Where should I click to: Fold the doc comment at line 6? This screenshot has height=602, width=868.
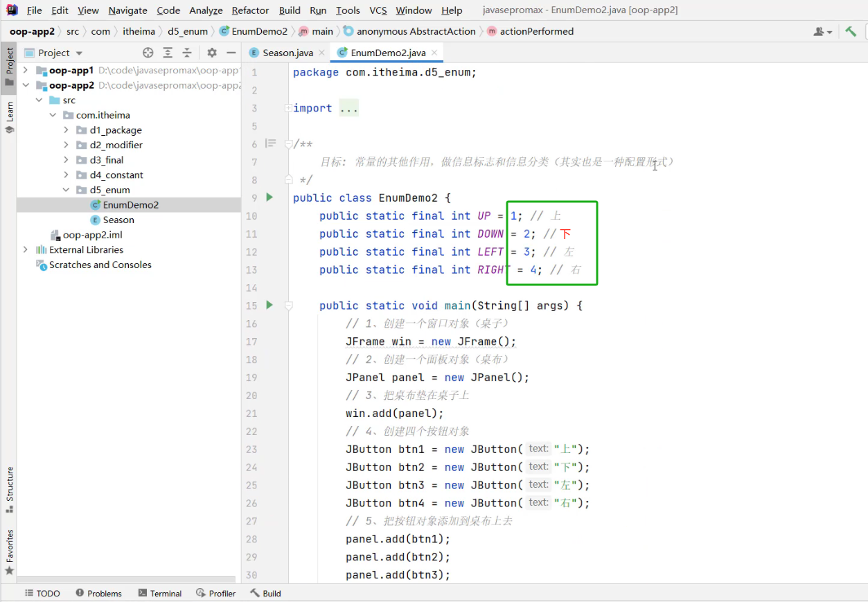point(288,144)
